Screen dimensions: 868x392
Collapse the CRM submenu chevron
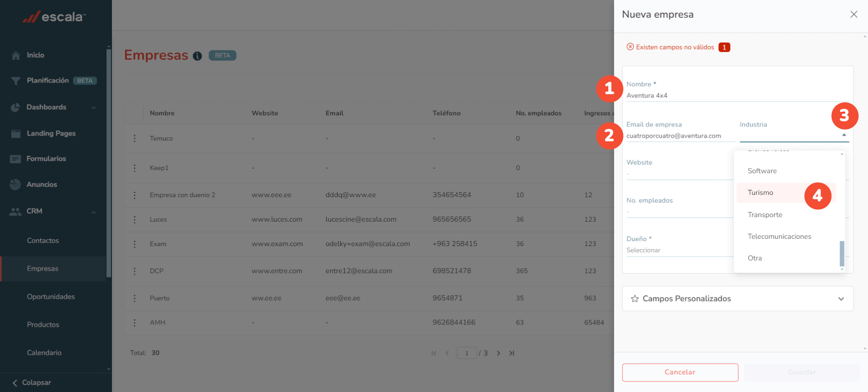tap(94, 212)
